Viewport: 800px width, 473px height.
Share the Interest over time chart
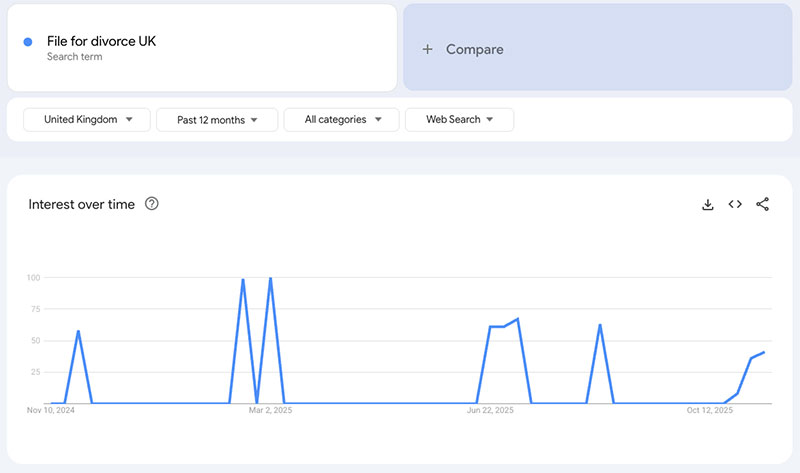[762, 204]
